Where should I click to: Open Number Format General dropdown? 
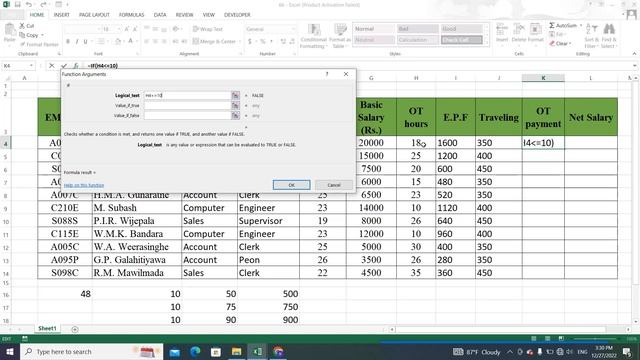coord(293,29)
